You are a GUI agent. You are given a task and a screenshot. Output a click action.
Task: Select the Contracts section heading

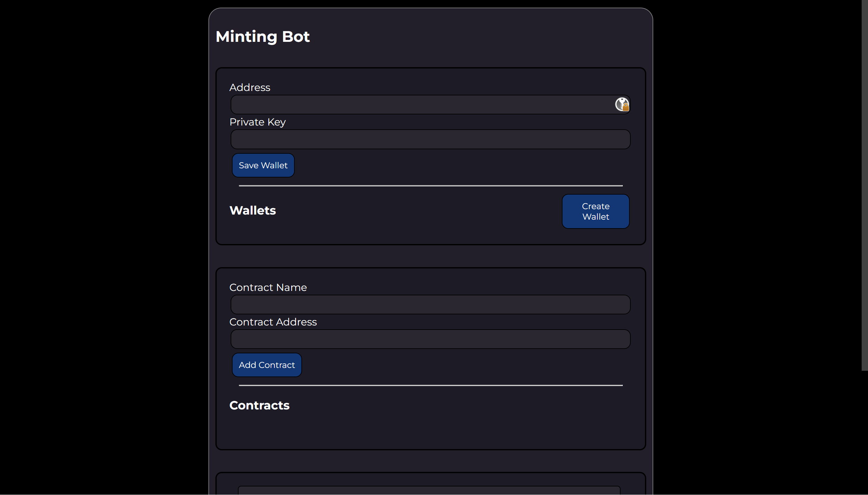pyautogui.click(x=259, y=405)
